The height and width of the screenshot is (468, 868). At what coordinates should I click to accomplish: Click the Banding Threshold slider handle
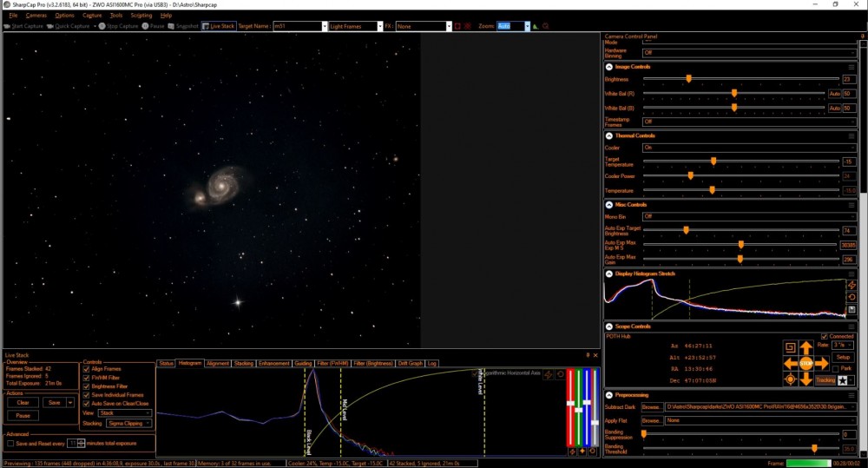point(814,449)
